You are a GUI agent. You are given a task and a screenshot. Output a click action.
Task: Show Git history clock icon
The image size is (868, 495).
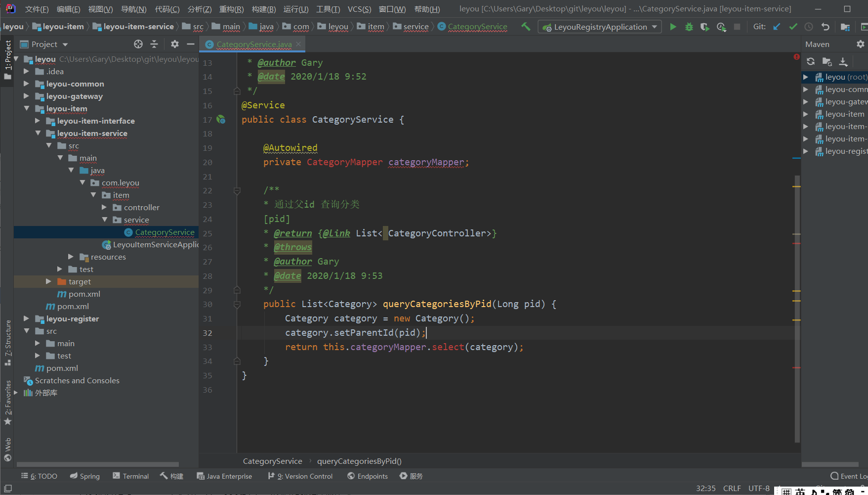(809, 27)
